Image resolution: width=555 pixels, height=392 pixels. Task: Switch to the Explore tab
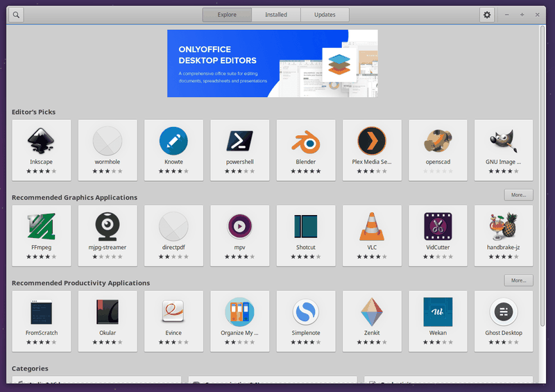[x=227, y=15]
